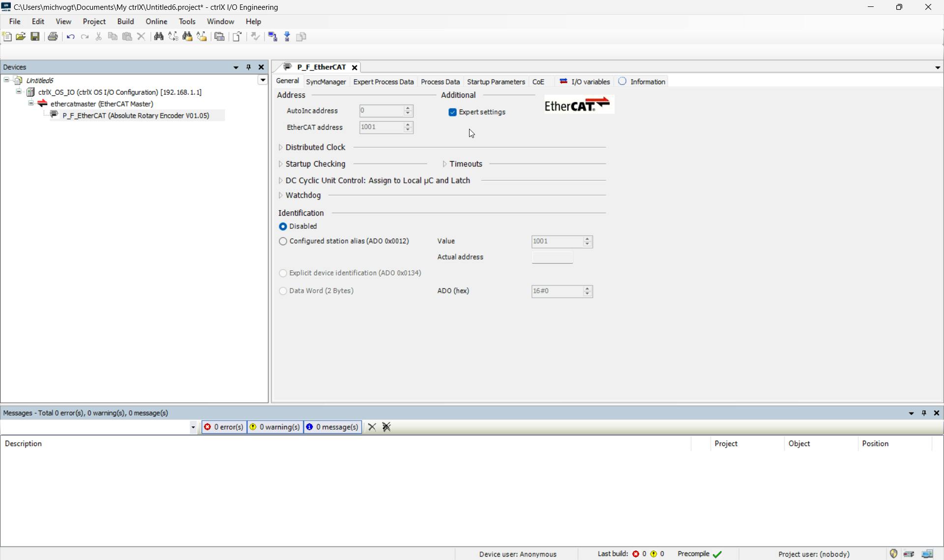Screen dimensions: 944x560
Task: Save project with the floppy disk icon
Action: coord(35,37)
